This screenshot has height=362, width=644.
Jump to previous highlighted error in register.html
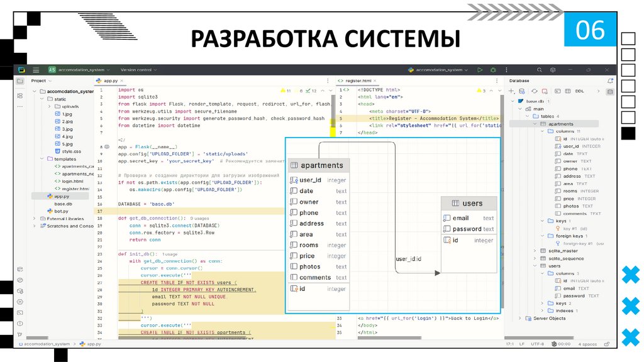491,90
